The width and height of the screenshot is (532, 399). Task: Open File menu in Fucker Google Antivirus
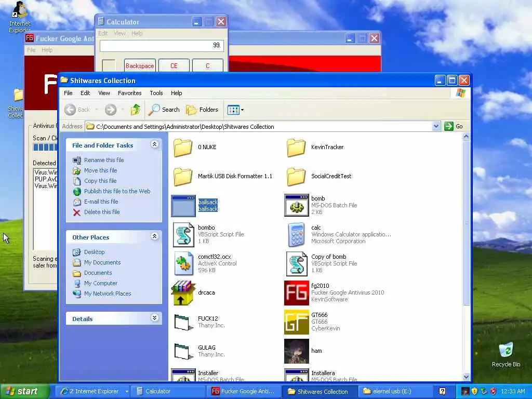[31, 50]
